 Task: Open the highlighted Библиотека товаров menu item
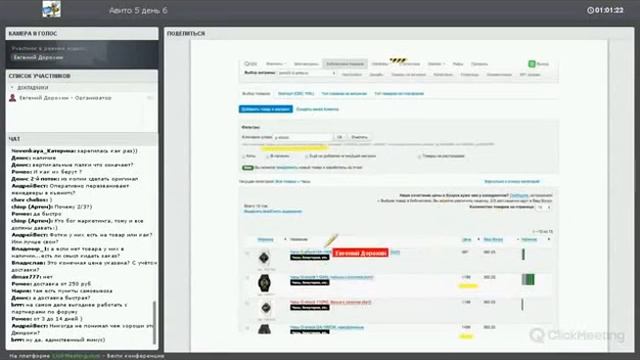(345, 64)
